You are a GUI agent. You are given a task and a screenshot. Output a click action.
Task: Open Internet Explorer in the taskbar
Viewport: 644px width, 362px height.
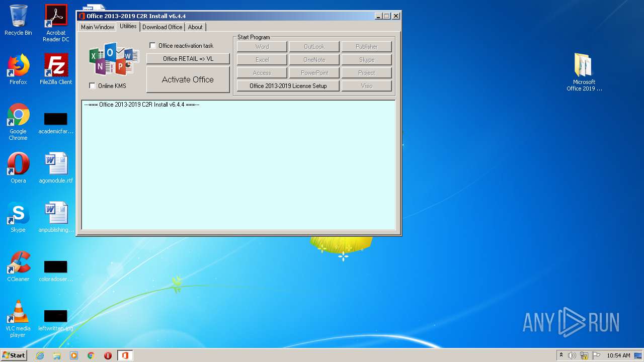click(x=40, y=355)
